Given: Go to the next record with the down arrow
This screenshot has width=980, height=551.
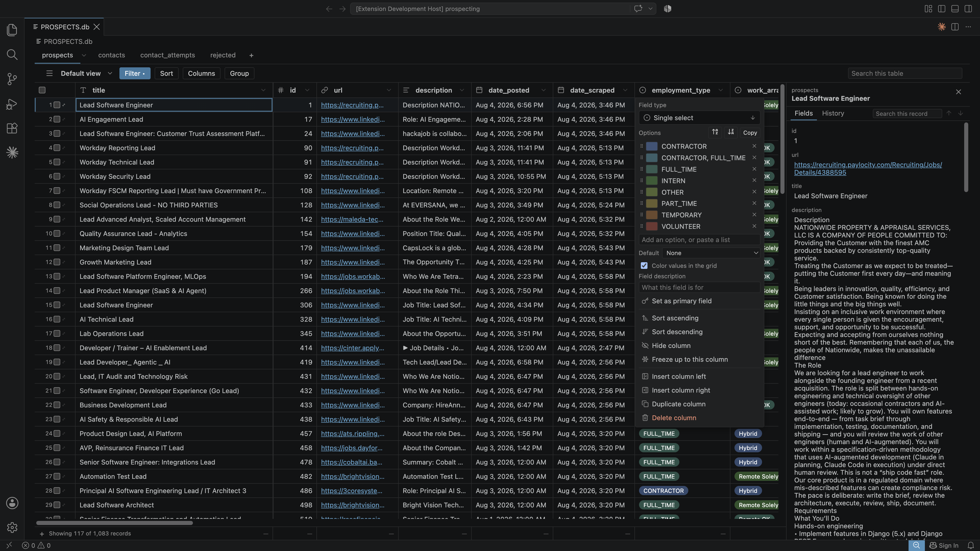Looking at the screenshot, I should pos(961,113).
